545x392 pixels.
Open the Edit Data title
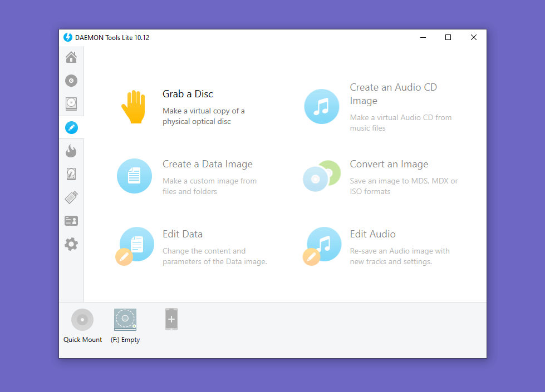point(183,234)
